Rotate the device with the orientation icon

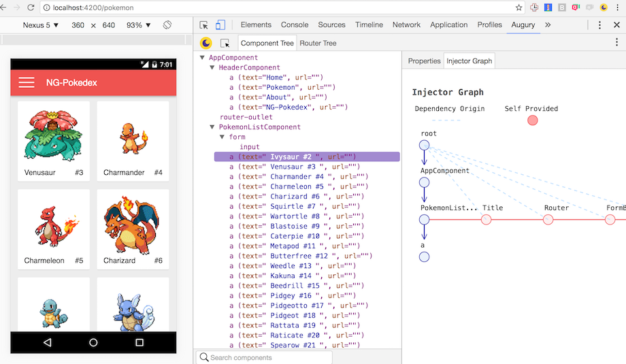coord(167,24)
